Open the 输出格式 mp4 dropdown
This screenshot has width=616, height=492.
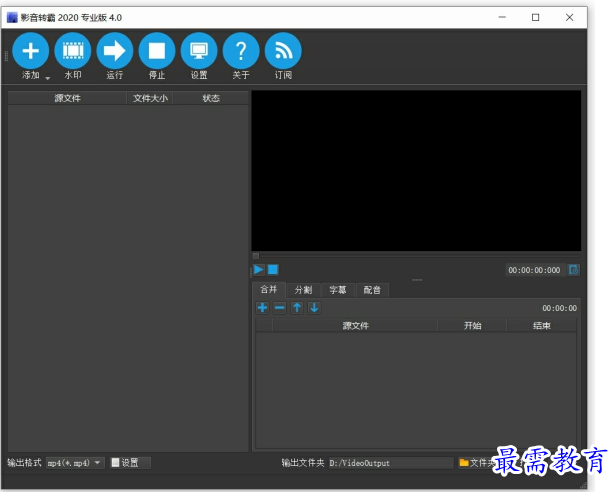click(x=75, y=463)
